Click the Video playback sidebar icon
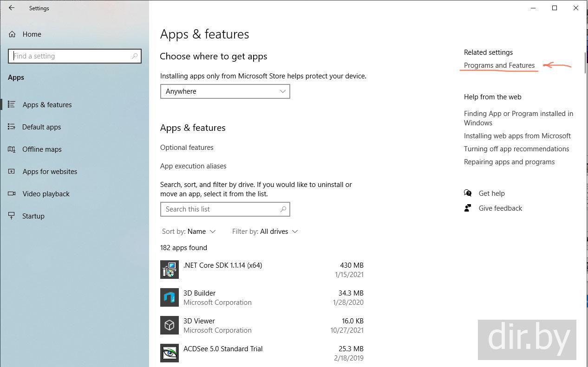This screenshot has height=367, width=588. [12, 193]
